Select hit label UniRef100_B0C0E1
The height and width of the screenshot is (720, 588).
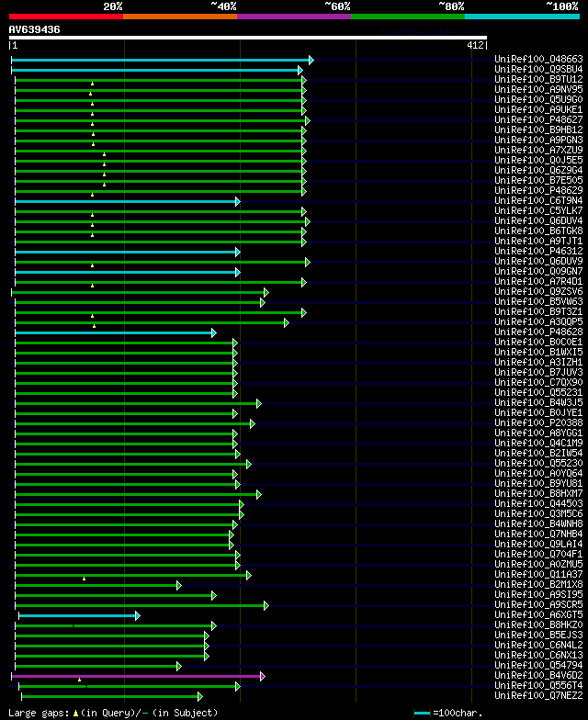tap(538, 342)
